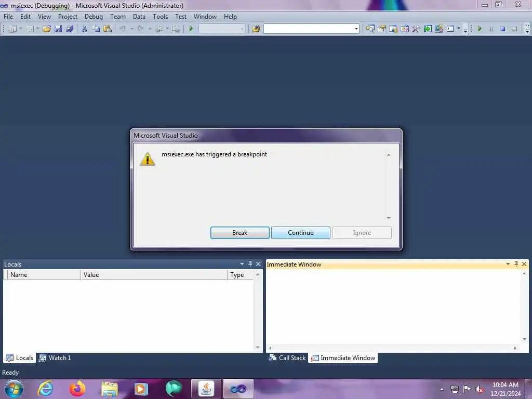Click the Redo arrow icon
532x399 pixels.
(x=140, y=29)
